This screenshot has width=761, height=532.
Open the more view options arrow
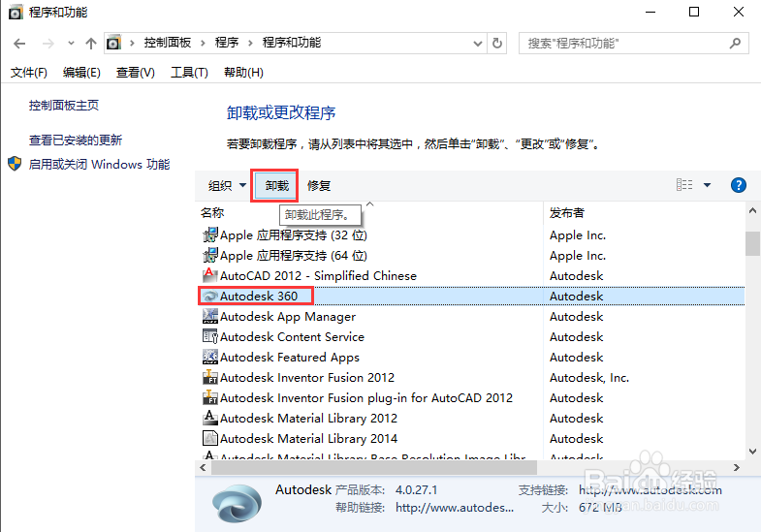coord(707,185)
